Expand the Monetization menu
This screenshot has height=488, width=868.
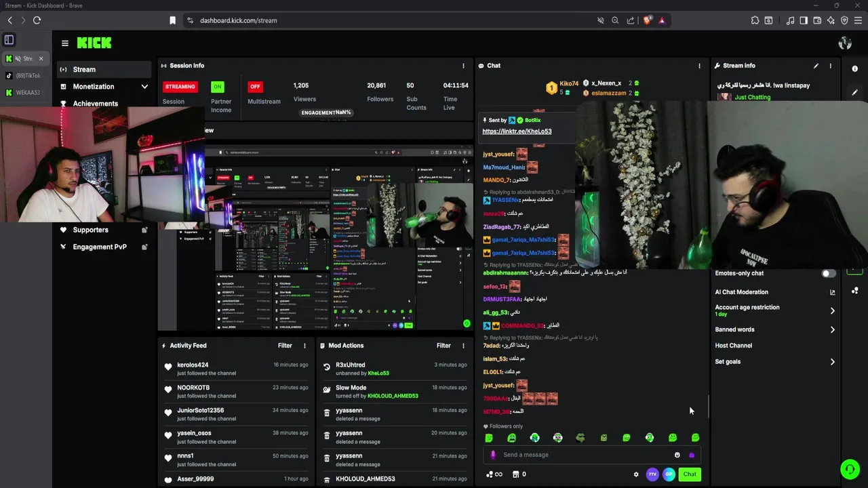coord(104,87)
